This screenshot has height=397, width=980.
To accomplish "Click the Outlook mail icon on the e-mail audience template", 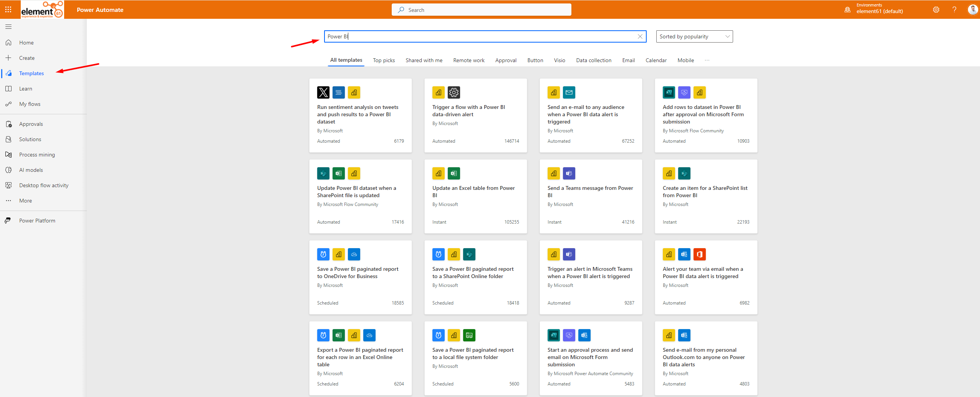I will 569,92.
